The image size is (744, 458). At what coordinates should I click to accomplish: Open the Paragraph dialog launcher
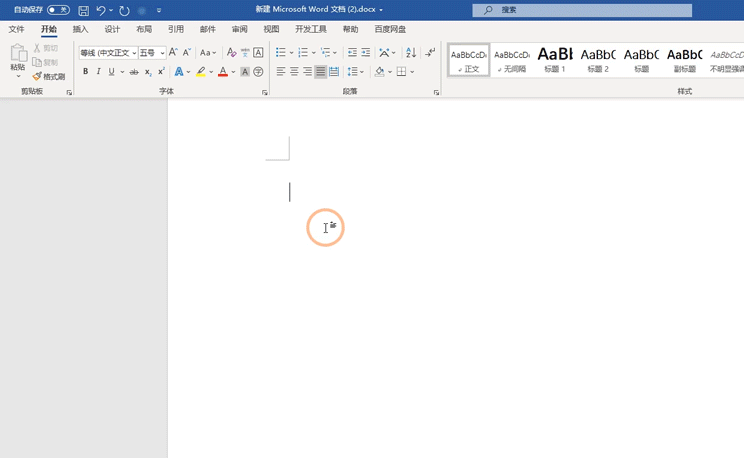pyautogui.click(x=436, y=93)
